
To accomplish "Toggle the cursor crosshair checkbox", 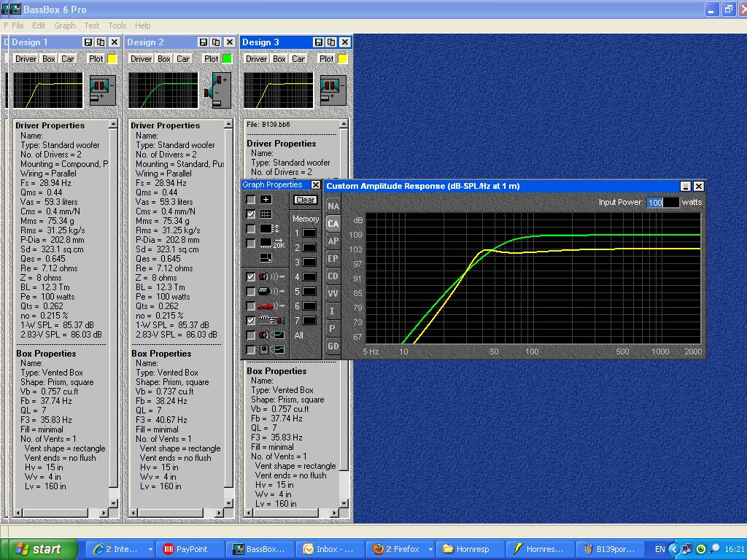I will coord(251,200).
